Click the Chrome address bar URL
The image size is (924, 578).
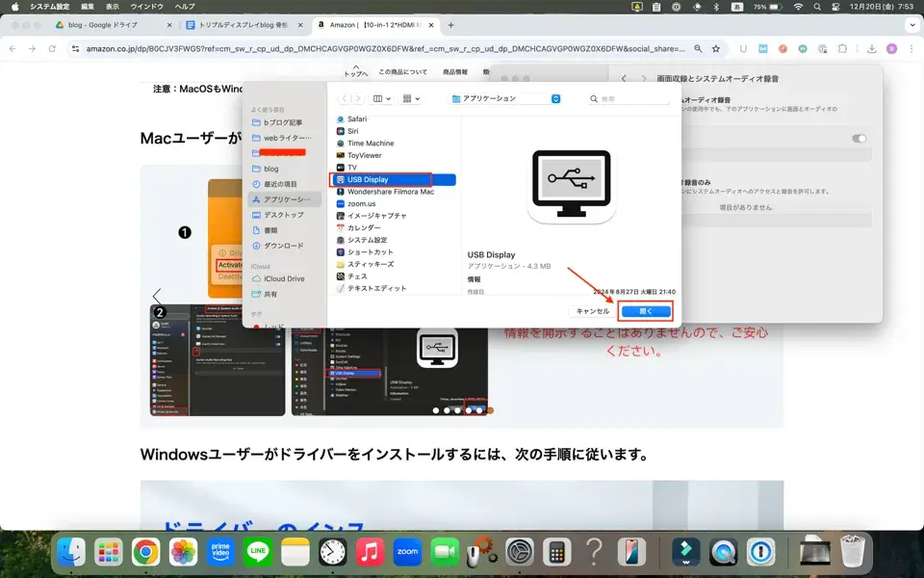coord(385,49)
